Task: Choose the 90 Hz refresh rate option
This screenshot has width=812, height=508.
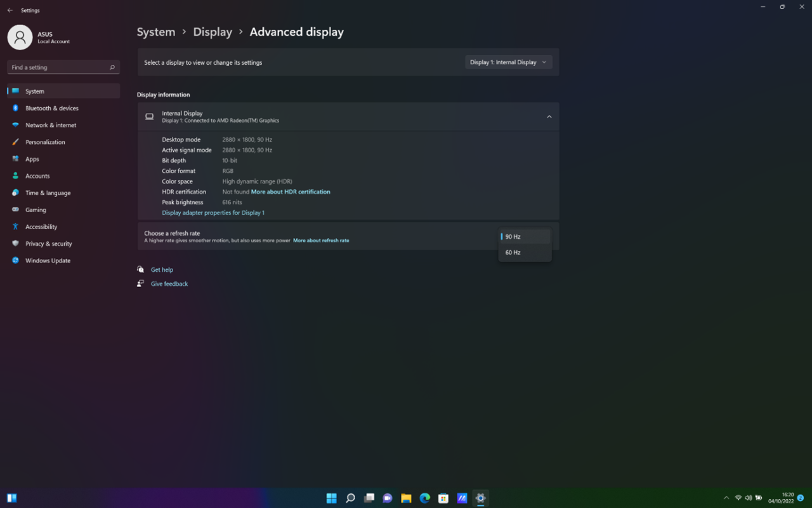Action: click(513, 237)
